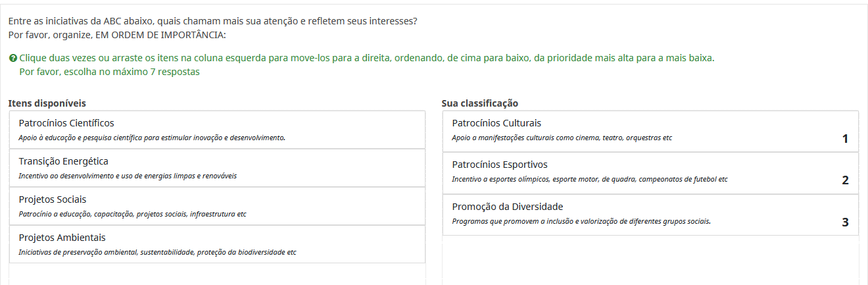Select the Transição Energética item title
Viewport: 868px width, 285px height.
[x=64, y=161]
